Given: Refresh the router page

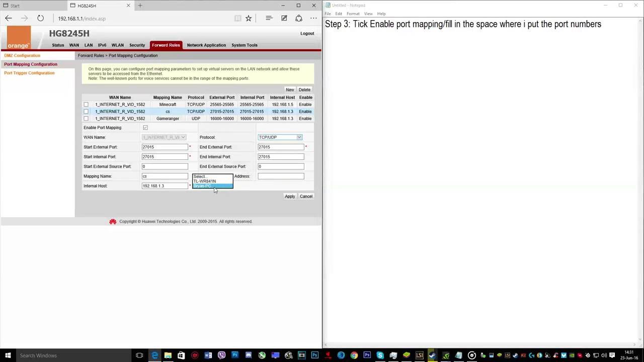Looking at the screenshot, I should tap(40, 18).
